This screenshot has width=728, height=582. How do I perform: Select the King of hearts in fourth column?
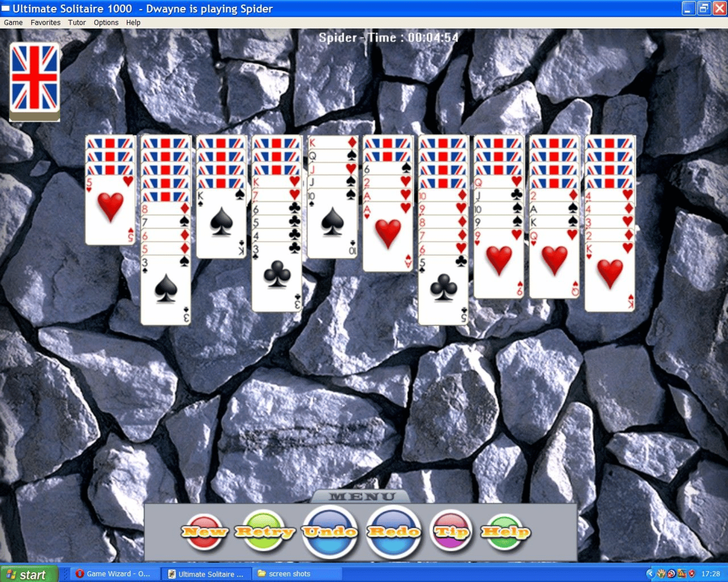click(x=277, y=182)
